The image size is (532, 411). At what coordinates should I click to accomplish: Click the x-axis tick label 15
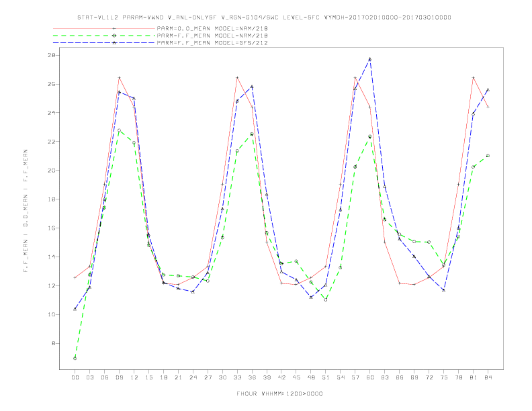pos(148,377)
